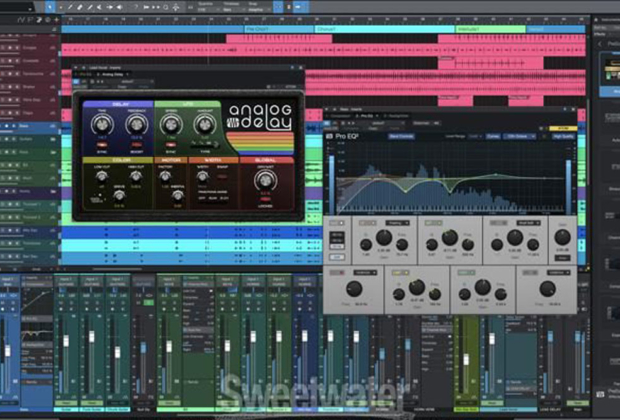The width and height of the screenshot is (620, 420).
Task: Toggle Pro EQ plugin power button
Action: 327,123
